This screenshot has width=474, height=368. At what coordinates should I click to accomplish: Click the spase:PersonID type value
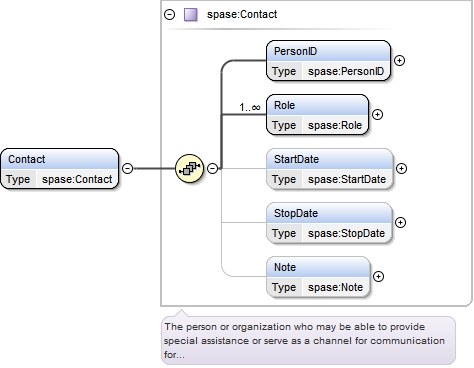point(346,71)
